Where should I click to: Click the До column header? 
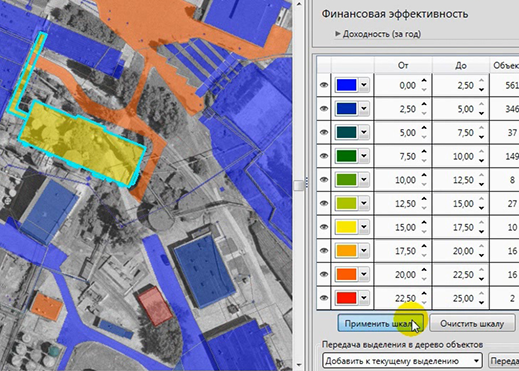[x=461, y=65]
